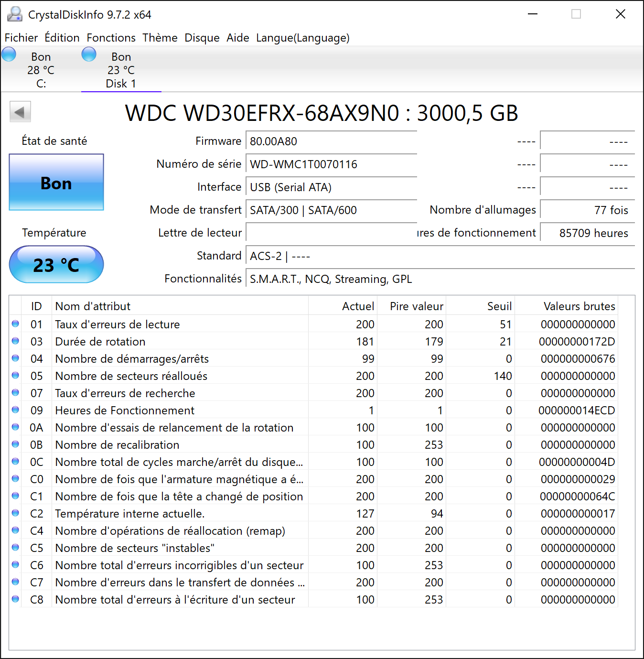Click the ID column header

coord(37,306)
